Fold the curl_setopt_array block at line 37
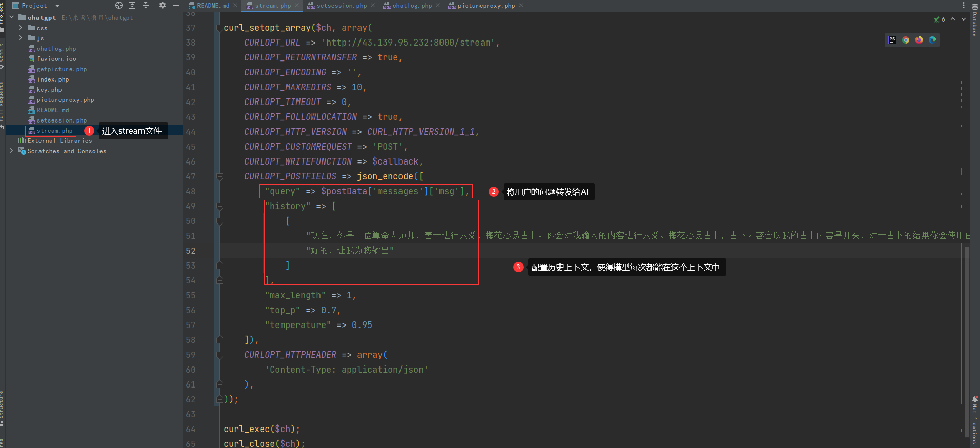The height and width of the screenshot is (448, 980). coord(219,28)
